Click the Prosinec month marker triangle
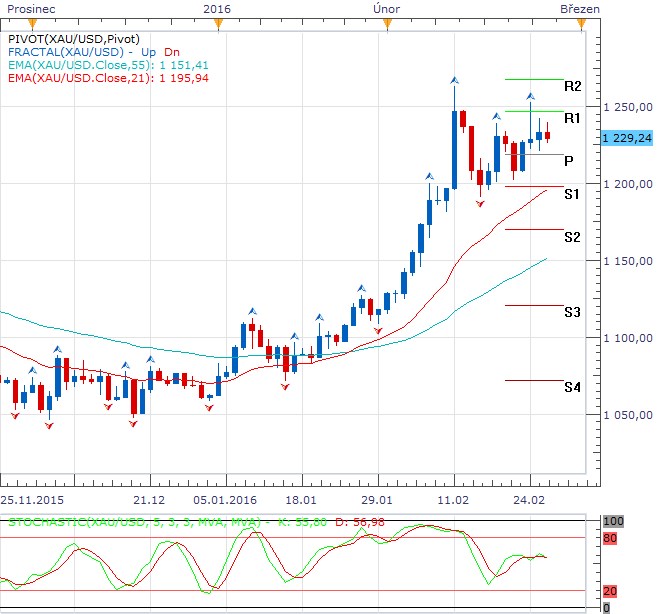Image resolution: width=658 pixels, height=614 pixels. pyautogui.click(x=32, y=25)
